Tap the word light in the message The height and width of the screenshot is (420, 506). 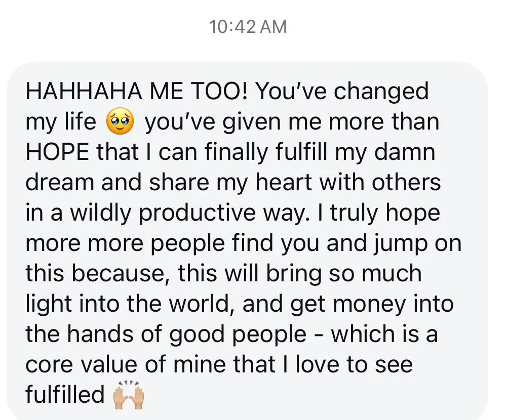[49, 304]
